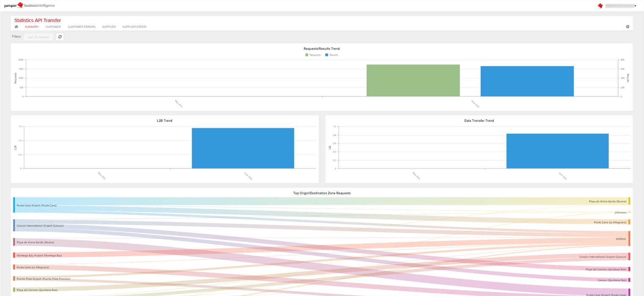Select the Data Transfer Trend bar for June 2020
The width and height of the screenshot is (644, 296).
click(x=557, y=151)
